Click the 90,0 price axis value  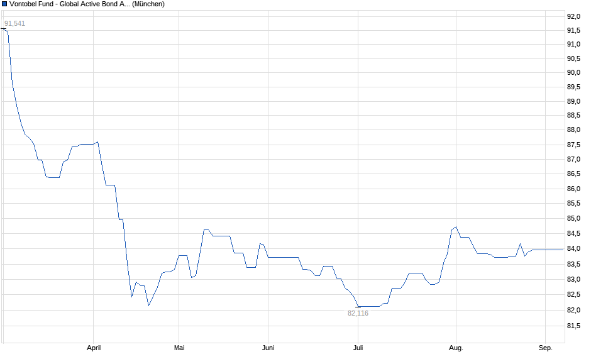pyautogui.click(x=573, y=73)
